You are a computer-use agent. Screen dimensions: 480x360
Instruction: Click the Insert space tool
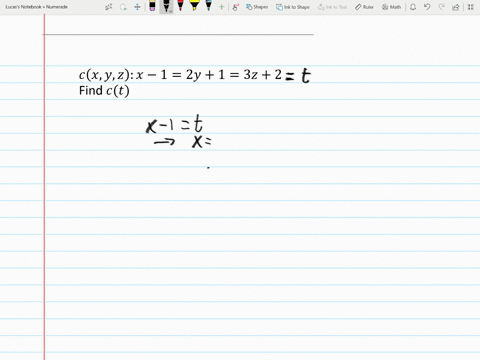137,7
